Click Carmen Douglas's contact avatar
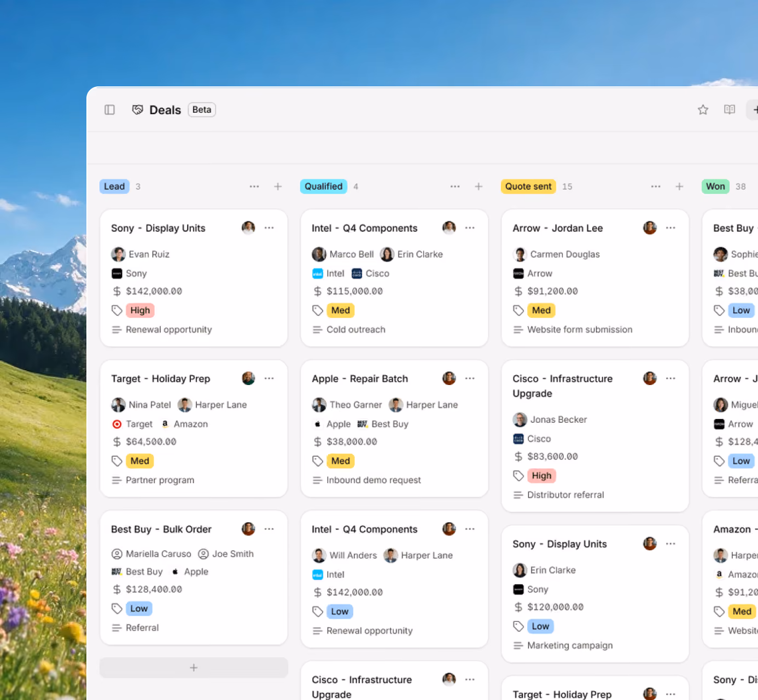This screenshot has width=758, height=700. 520,254
